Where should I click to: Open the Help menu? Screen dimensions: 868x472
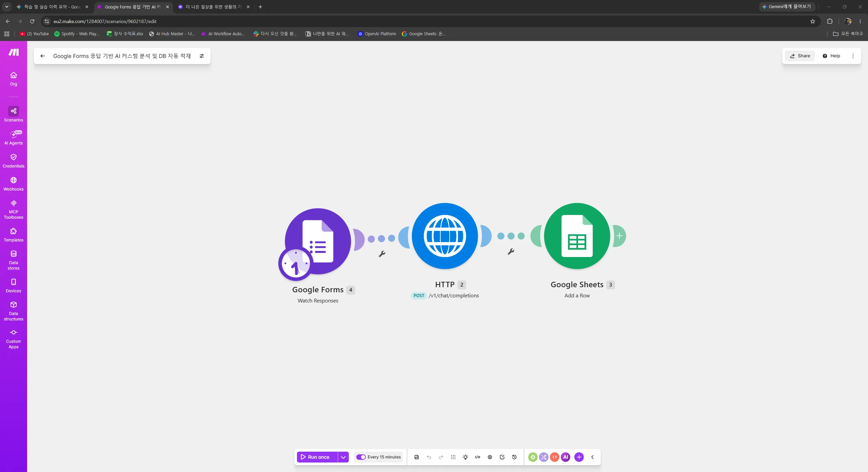coord(831,56)
